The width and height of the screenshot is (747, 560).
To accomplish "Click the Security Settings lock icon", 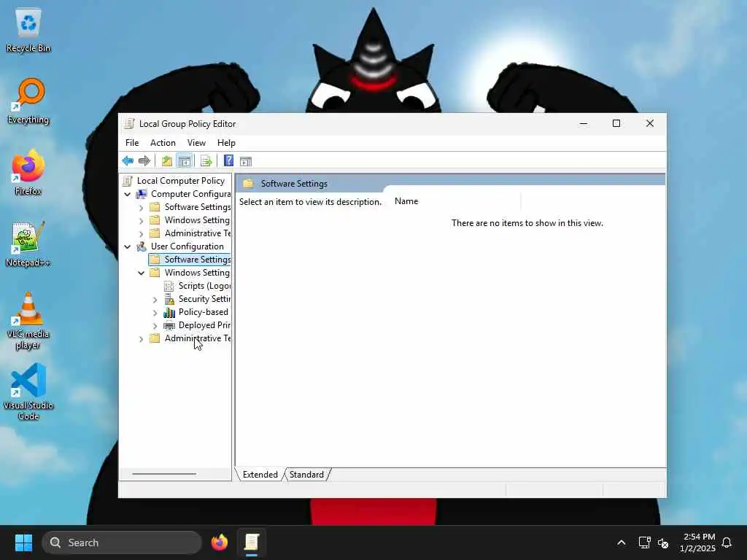I will click(169, 299).
